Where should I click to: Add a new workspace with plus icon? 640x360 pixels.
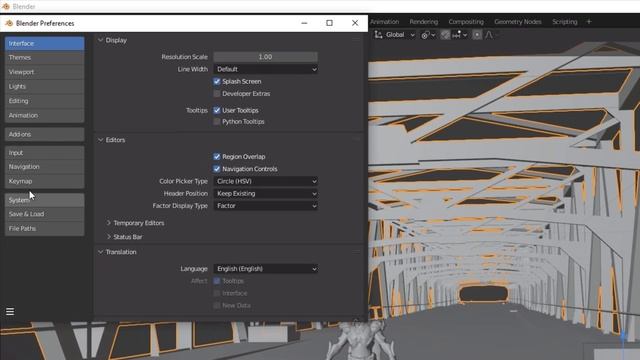point(589,22)
